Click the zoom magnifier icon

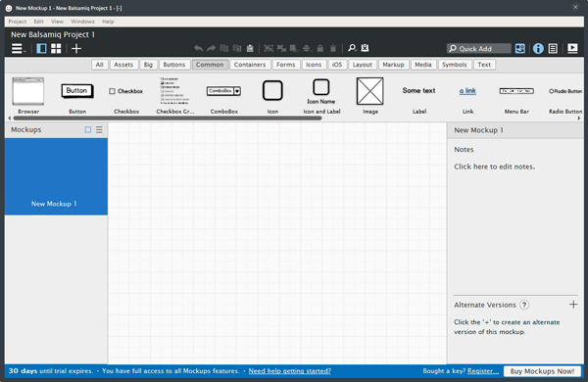point(352,48)
